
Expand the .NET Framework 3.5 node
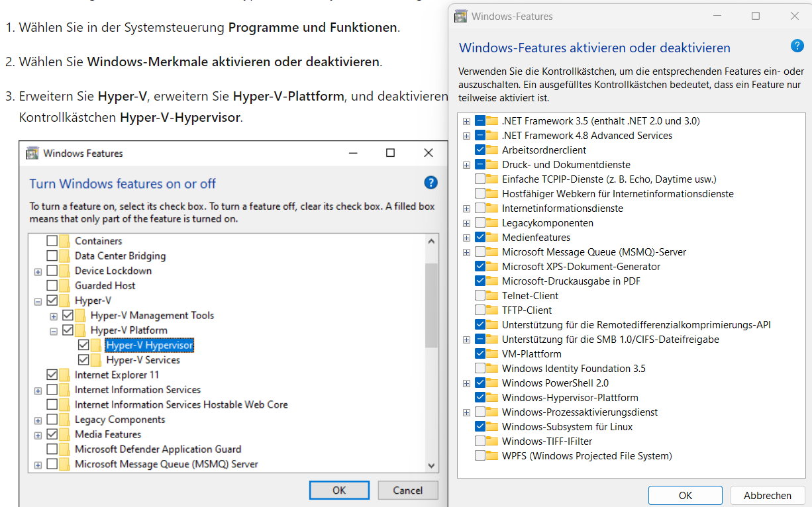click(467, 121)
